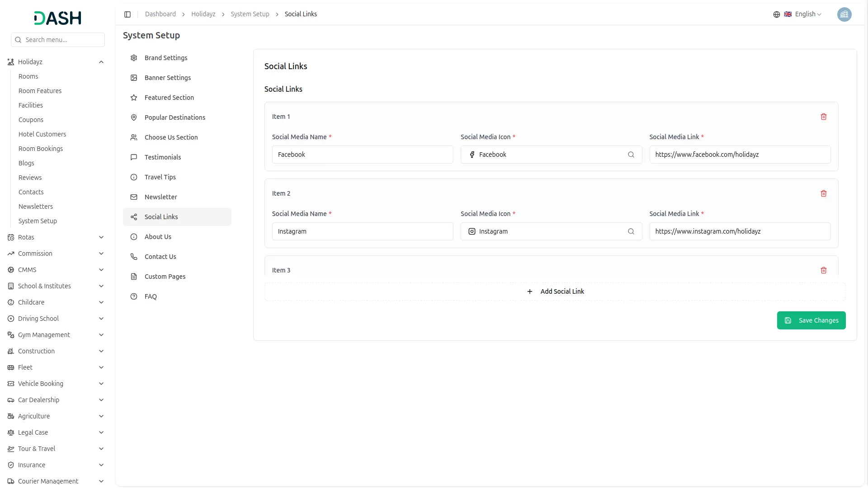
Task: Delete Item 2 using its trash icon
Action: click(x=824, y=193)
